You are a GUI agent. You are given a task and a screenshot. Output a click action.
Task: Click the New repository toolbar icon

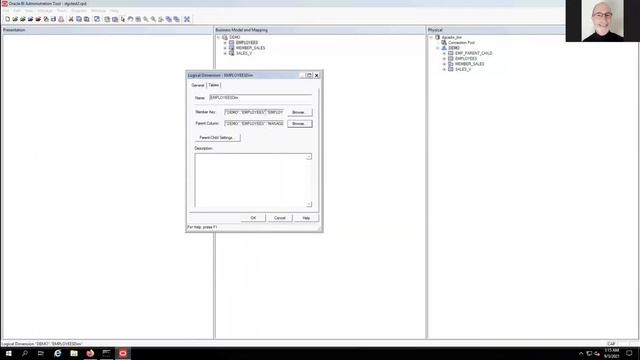[x=7, y=19]
